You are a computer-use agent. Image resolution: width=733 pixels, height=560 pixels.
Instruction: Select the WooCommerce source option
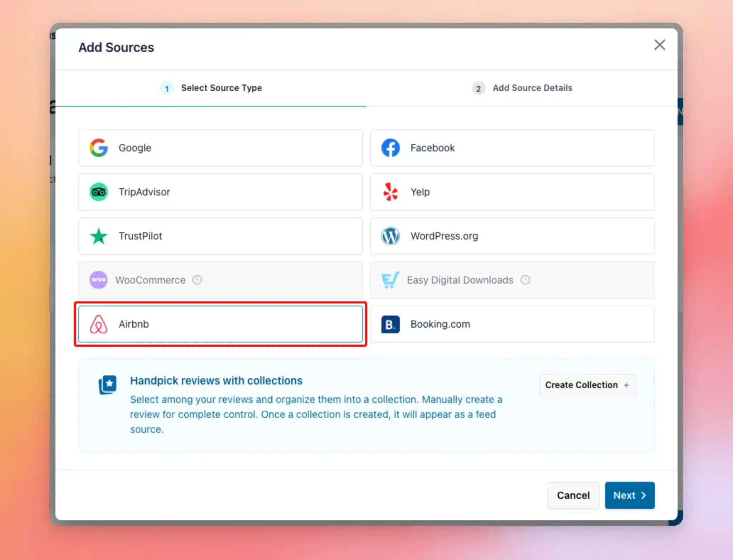pyautogui.click(x=220, y=280)
